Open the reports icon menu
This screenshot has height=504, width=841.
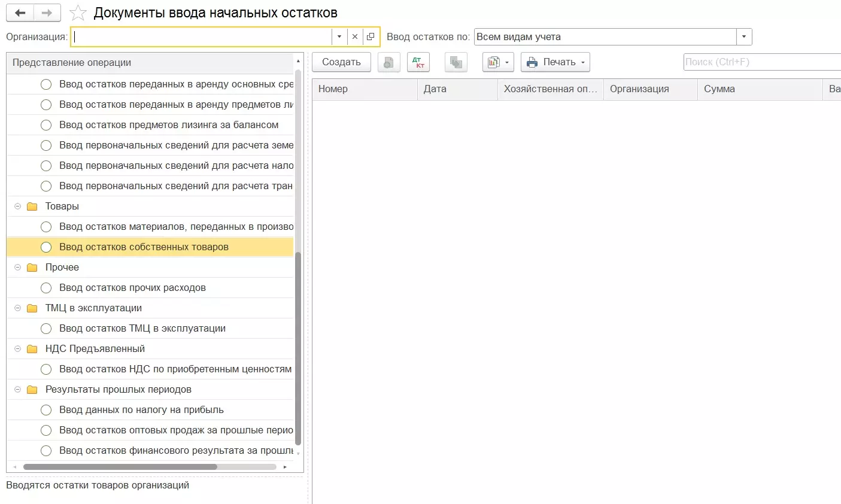(x=498, y=62)
